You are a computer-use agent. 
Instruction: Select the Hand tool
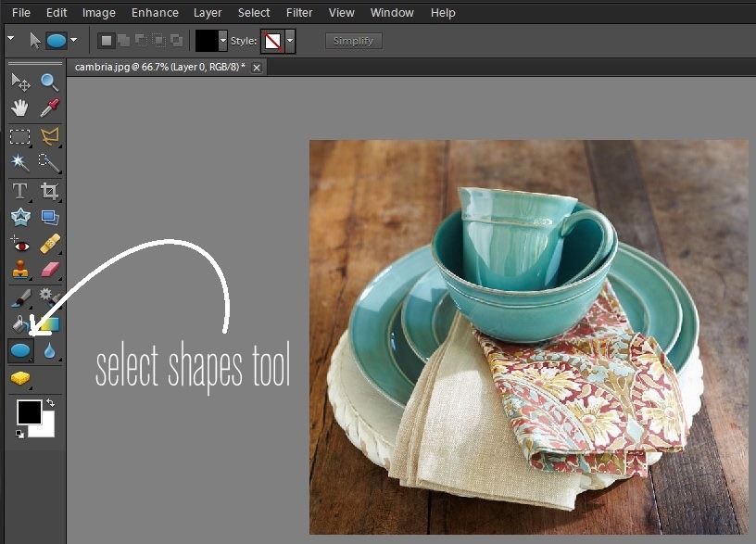19,108
